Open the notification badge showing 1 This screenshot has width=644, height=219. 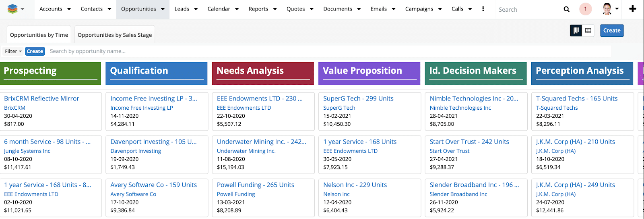click(585, 9)
